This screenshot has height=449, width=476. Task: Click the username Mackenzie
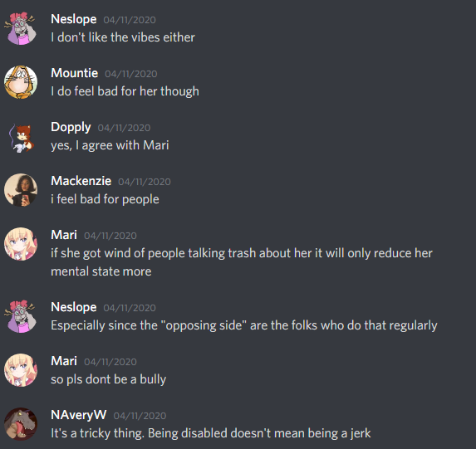pyautogui.click(x=81, y=181)
